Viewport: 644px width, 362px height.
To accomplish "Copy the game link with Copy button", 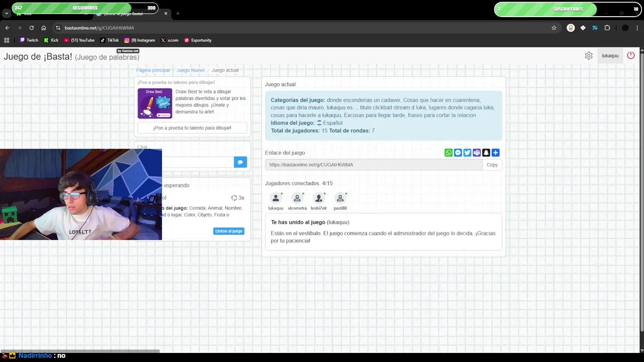I will point(492,164).
